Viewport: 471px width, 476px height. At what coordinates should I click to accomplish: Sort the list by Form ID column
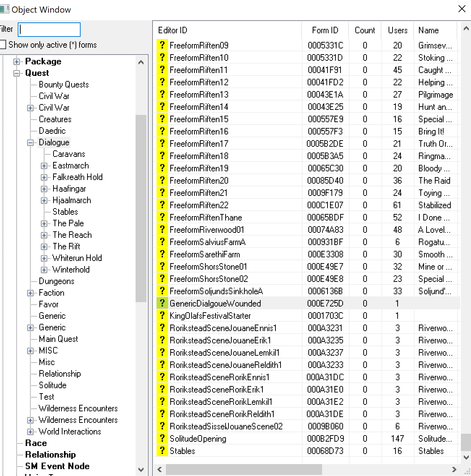click(x=325, y=30)
